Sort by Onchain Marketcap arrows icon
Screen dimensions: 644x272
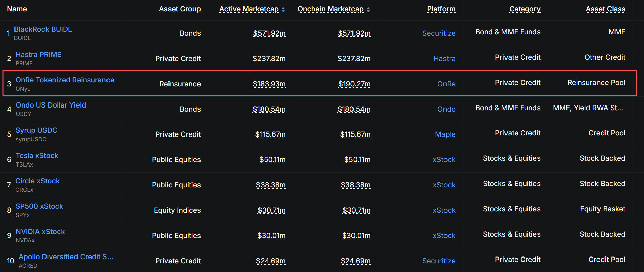pyautogui.click(x=368, y=10)
